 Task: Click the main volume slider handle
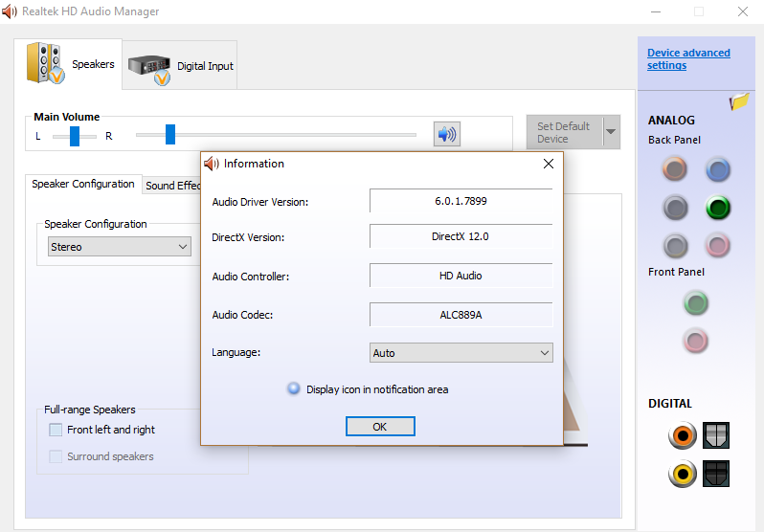coord(170,135)
